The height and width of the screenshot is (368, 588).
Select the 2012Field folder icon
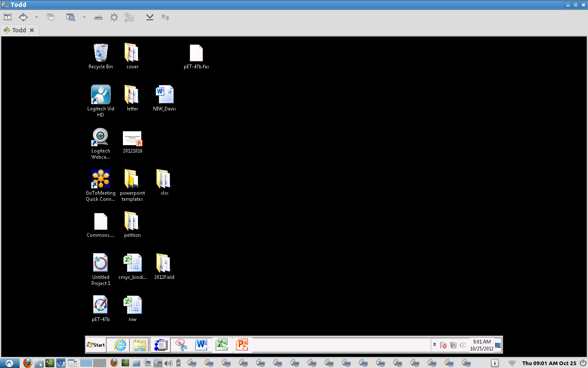click(x=164, y=267)
